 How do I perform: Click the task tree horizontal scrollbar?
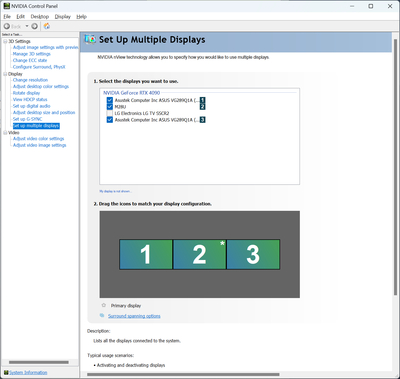pyautogui.click(x=39, y=362)
